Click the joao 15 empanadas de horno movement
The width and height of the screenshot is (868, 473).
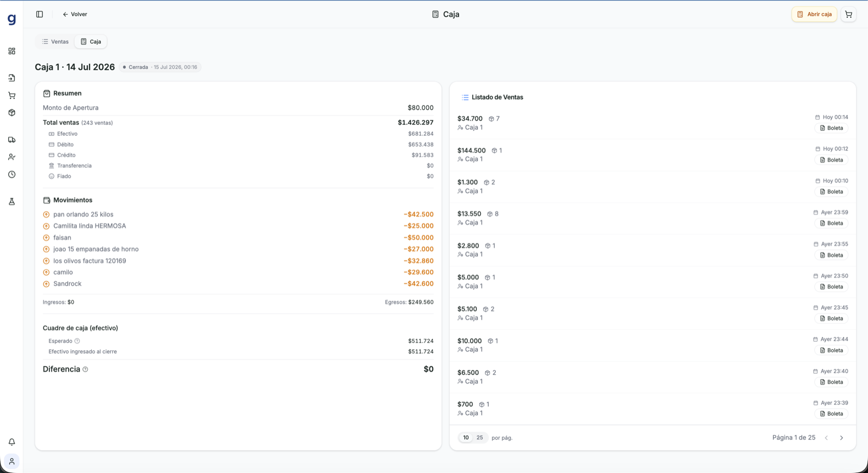click(x=238, y=249)
